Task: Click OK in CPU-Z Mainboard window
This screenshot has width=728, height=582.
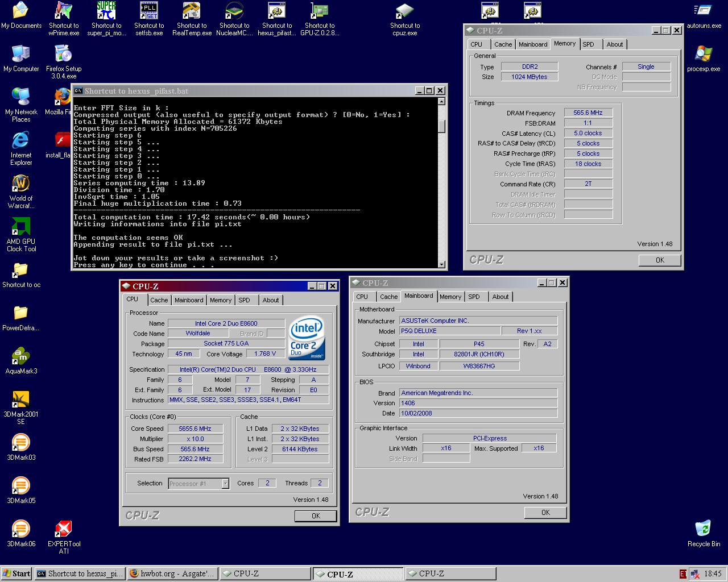Action: click(545, 512)
